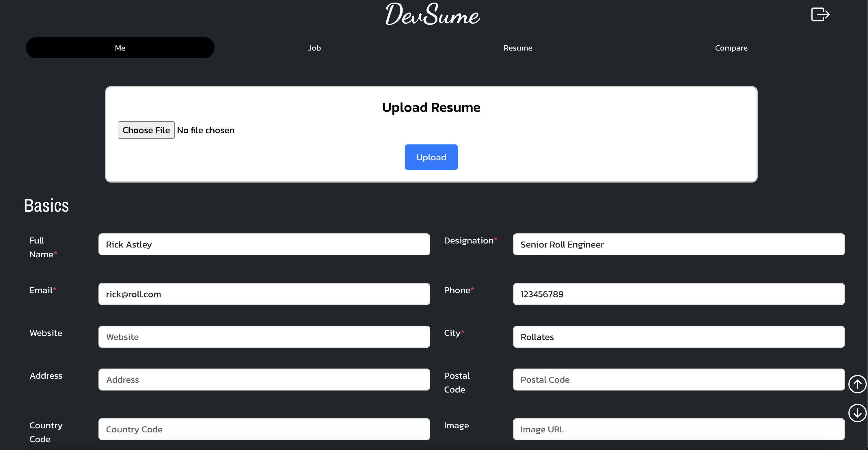Screen dimensions: 868x450
Task: Click the empty Website field
Action: point(264,337)
